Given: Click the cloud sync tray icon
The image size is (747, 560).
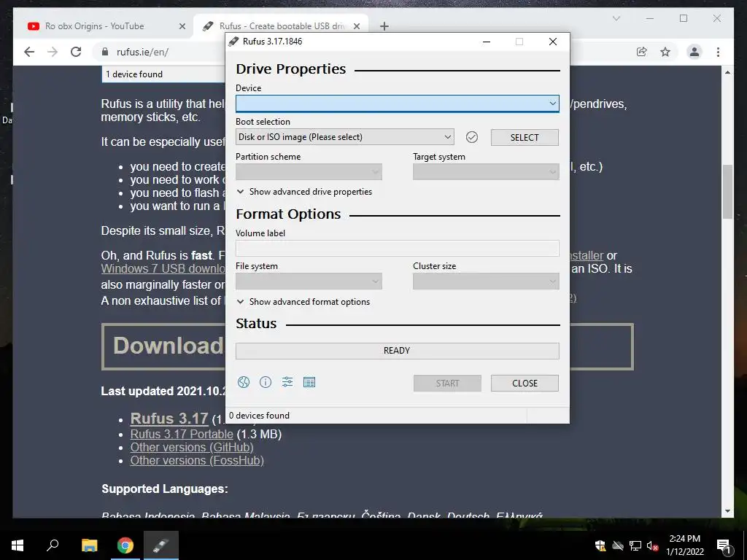Looking at the screenshot, I should coord(618,545).
